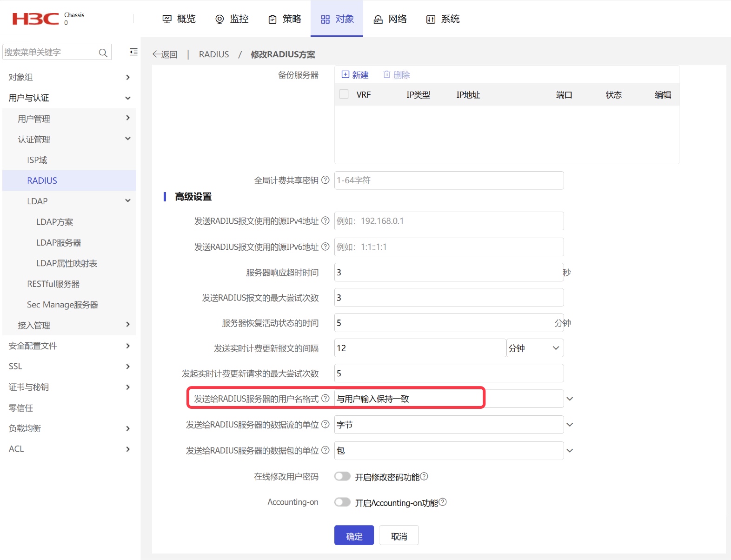Click help icon beside 开启修改密码功能
This screenshot has width=731, height=560.
[x=424, y=476]
